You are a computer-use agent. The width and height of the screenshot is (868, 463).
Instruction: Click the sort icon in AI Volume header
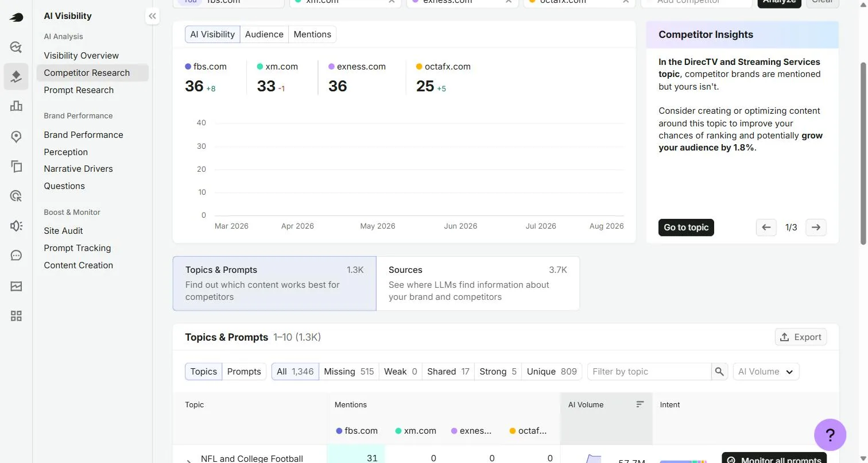[x=640, y=404]
